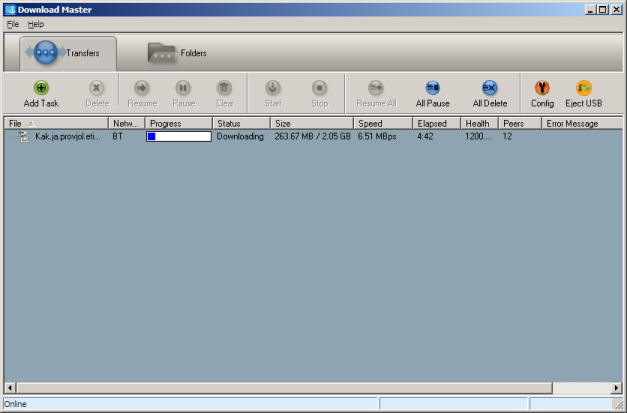The image size is (627, 413).
Task: Click the horizontal scrollbar right arrow
Action: 617,387
